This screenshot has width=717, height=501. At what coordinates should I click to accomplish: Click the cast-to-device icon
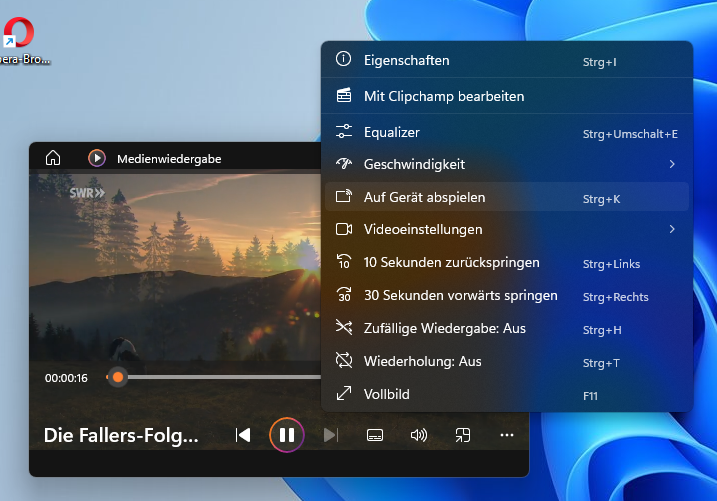(344, 196)
